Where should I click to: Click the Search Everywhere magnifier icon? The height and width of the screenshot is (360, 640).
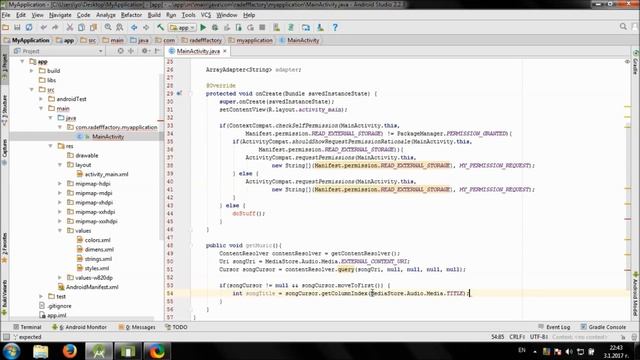(x=623, y=27)
